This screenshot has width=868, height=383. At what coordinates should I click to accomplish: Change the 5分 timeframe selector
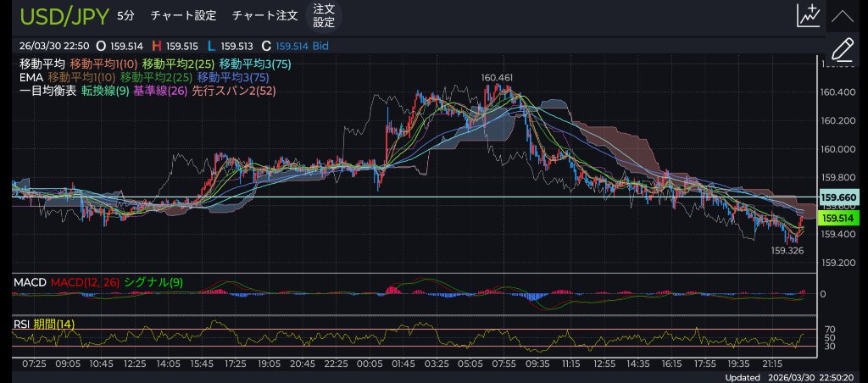click(125, 15)
